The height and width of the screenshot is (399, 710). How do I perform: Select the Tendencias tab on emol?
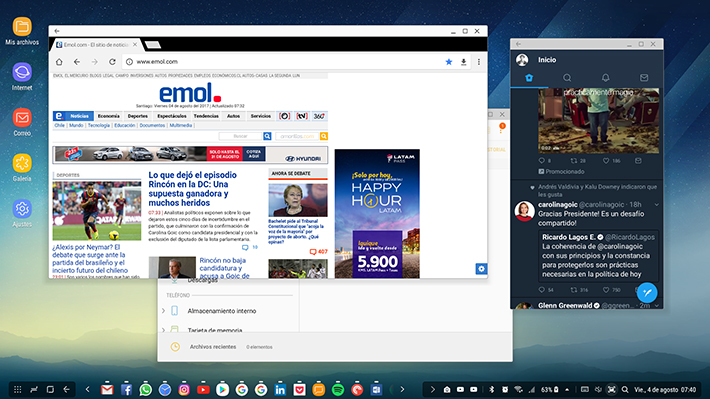206,116
